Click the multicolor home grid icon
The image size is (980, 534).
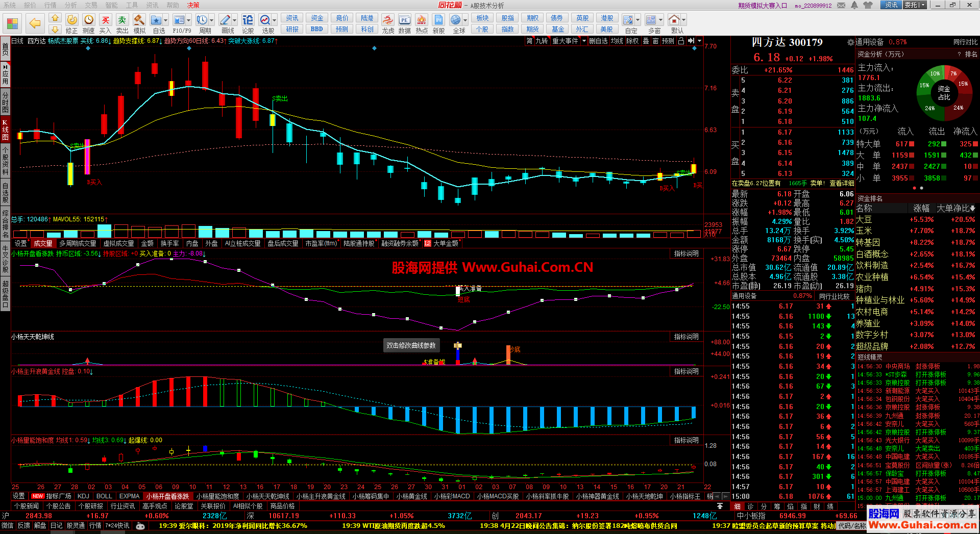(12, 23)
